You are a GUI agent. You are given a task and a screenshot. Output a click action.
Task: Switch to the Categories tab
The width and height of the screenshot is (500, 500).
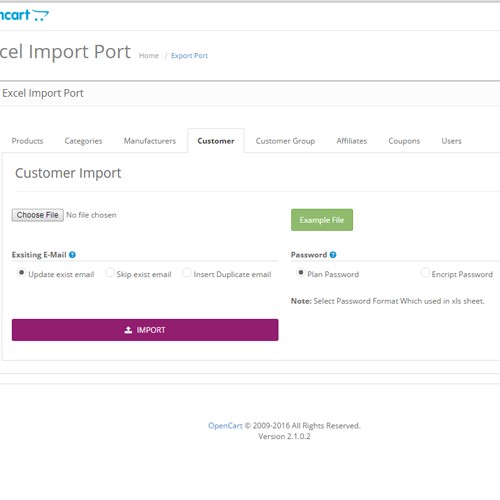pos(83,141)
